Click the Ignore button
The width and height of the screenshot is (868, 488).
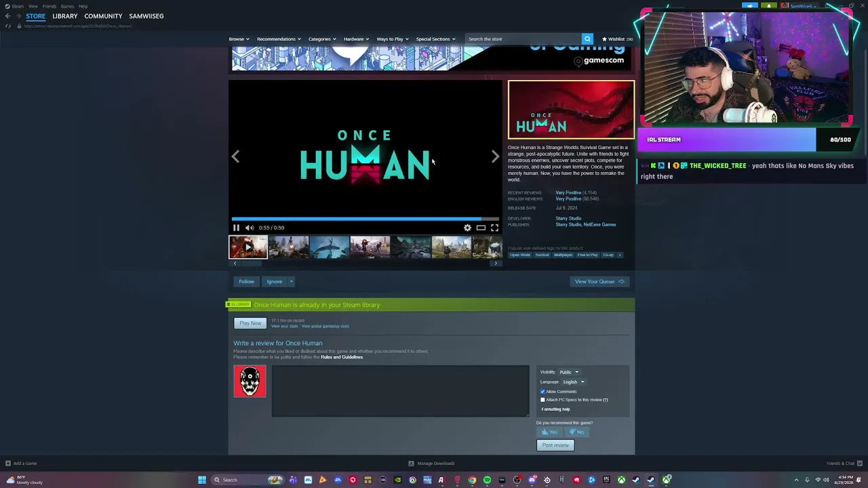(274, 281)
